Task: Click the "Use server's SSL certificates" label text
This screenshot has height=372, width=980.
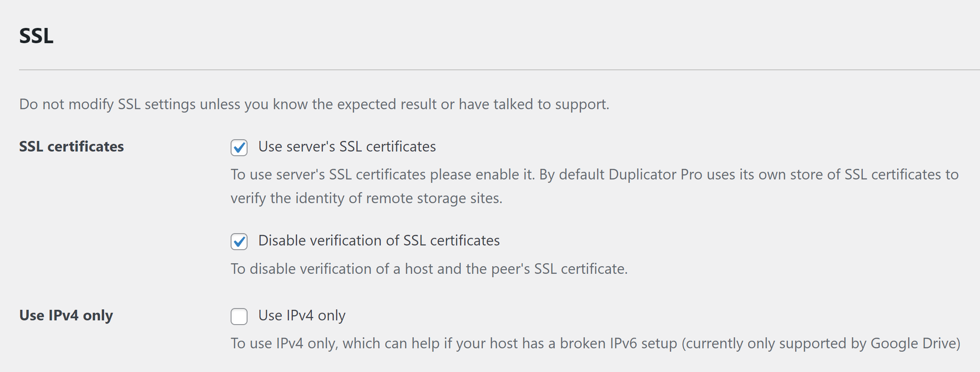Action: pos(347,146)
